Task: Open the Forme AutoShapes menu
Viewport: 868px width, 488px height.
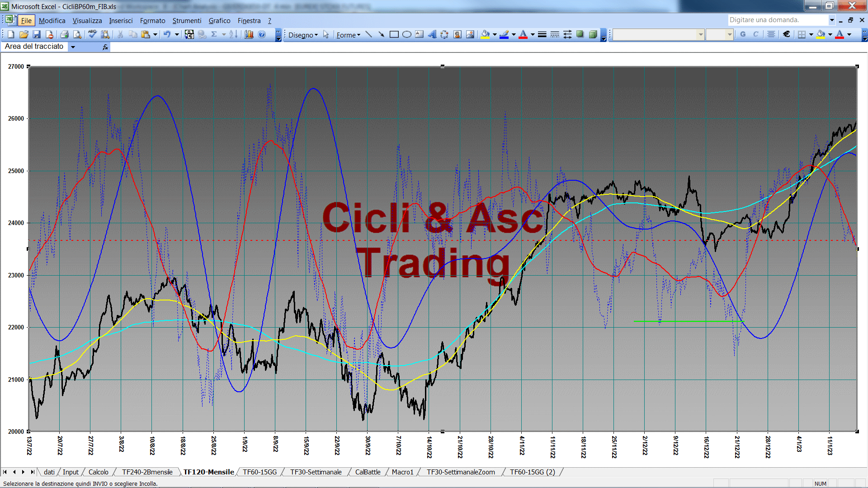Action: pos(348,35)
